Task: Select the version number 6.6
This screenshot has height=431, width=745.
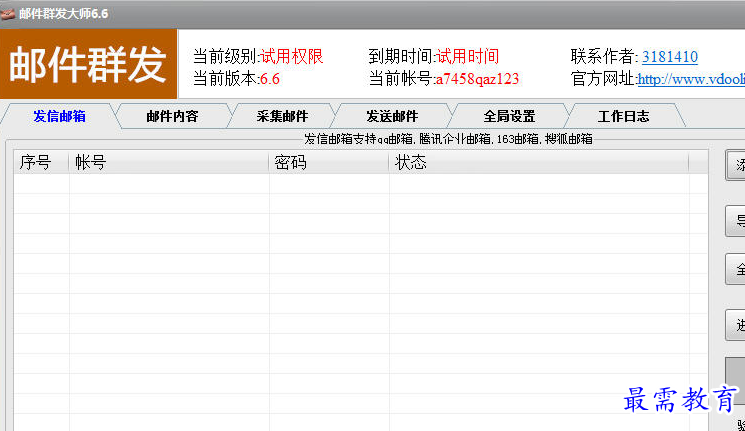Action: (x=270, y=79)
